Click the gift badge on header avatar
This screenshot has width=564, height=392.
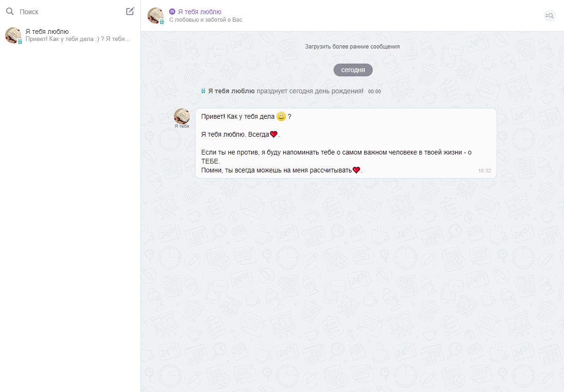coord(162,22)
